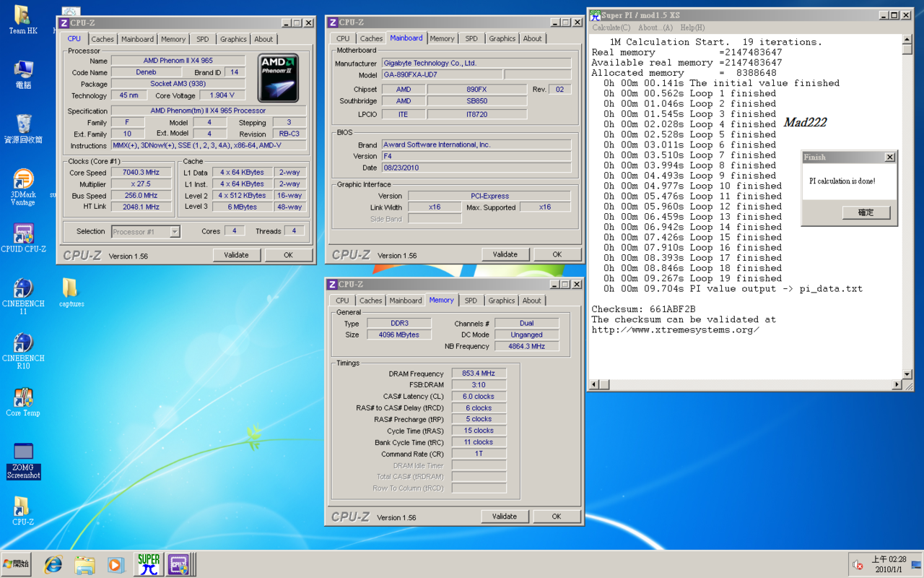Click the Z icon of the Memory CPU-Z window
924x578 pixels.
click(332, 285)
